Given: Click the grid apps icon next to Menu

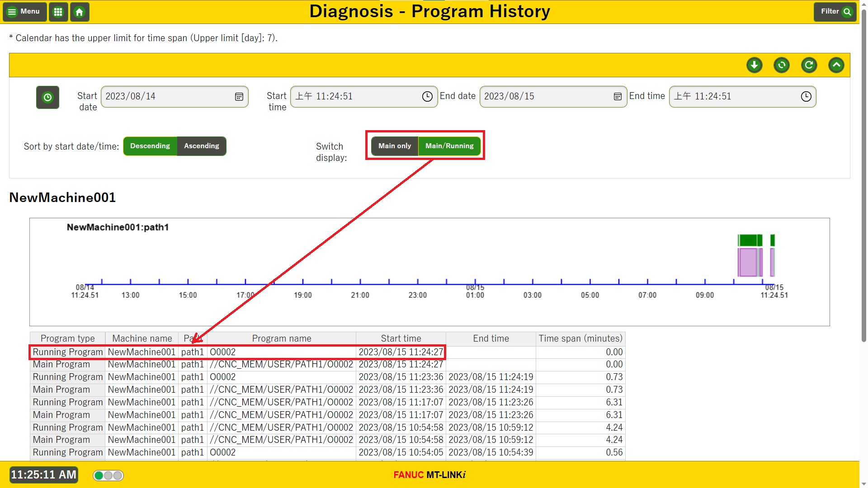Looking at the screenshot, I should (58, 12).
